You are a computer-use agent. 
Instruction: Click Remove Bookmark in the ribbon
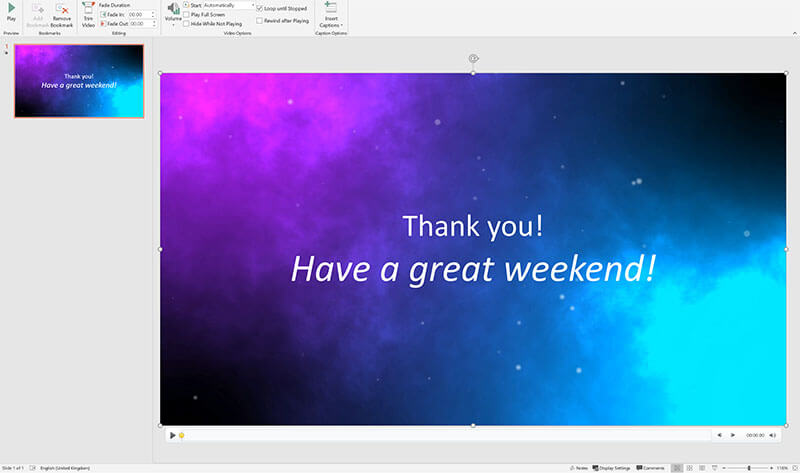coord(62,15)
